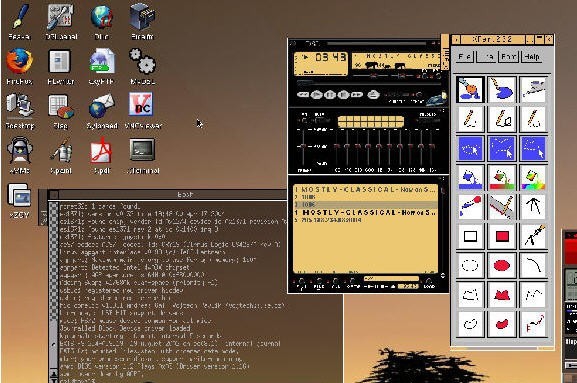This screenshot has width=577, height=383.
Task: Open the MyDSL gears icon
Action: 143,66
